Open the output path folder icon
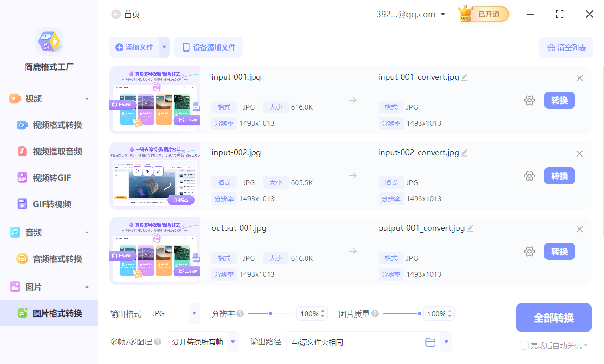This screenshot has height=364, width=604. (430, 342)
